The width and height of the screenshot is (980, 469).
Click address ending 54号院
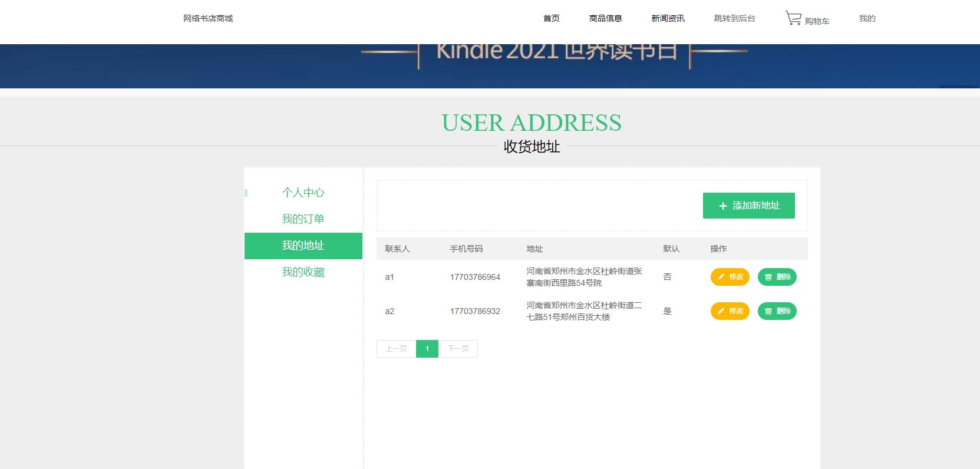tap(584, 277)
